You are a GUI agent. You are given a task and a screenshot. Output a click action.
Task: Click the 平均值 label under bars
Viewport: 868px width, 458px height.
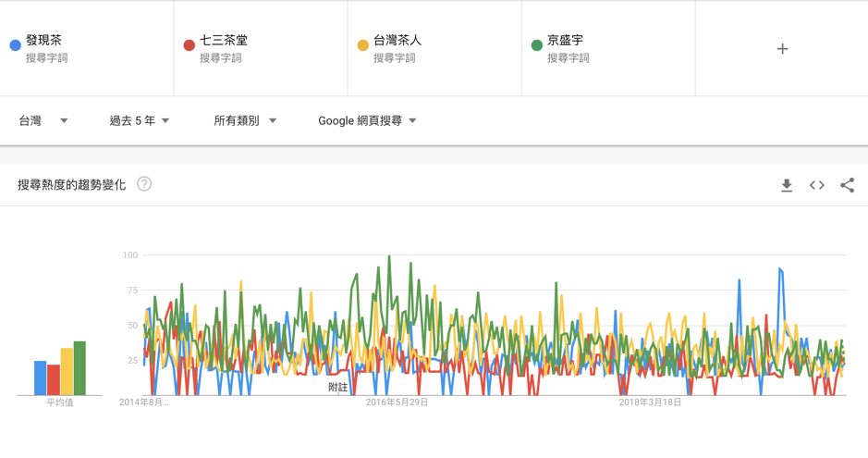pyautogui.click(x=60, y=402)
